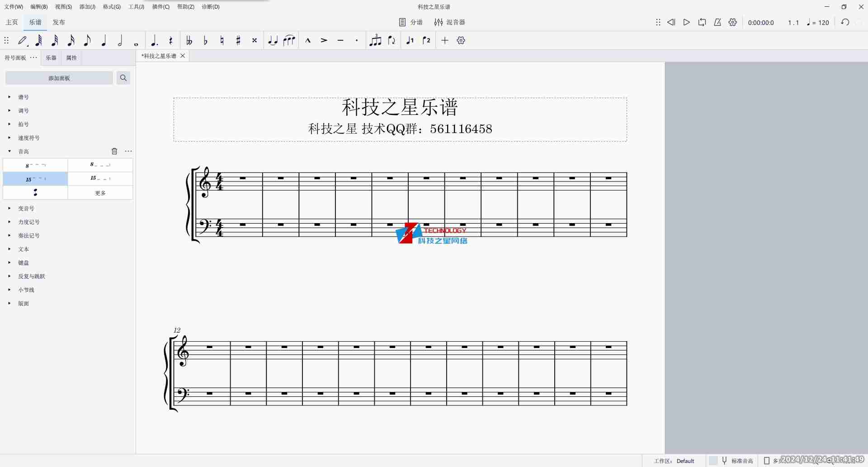This screenshot has width=868, height=467.
Task: Flip note stem direction
Action: point(392,40)
